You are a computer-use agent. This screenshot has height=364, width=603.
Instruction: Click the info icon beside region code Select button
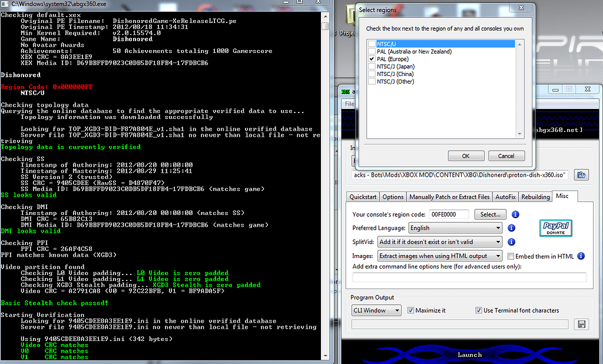pos(515,214)
